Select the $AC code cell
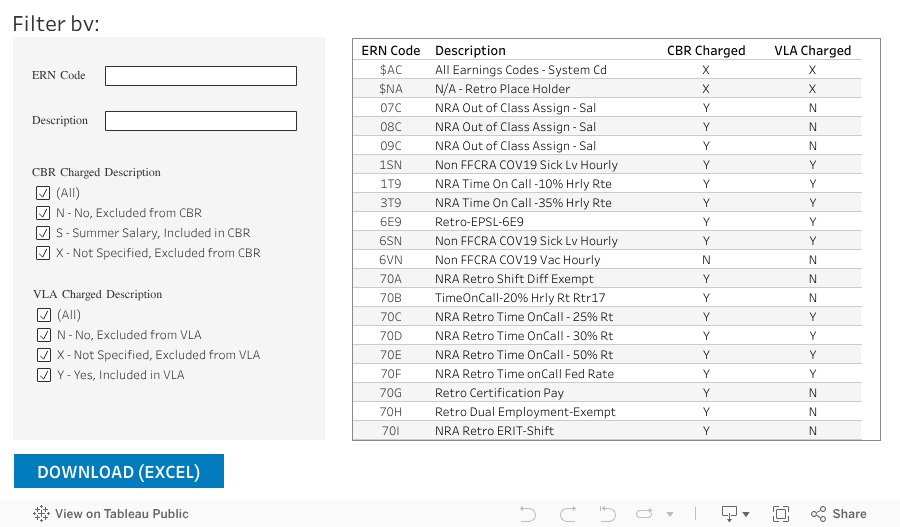Viewport: 900px width, 527px height. click(x=391, y=69)
